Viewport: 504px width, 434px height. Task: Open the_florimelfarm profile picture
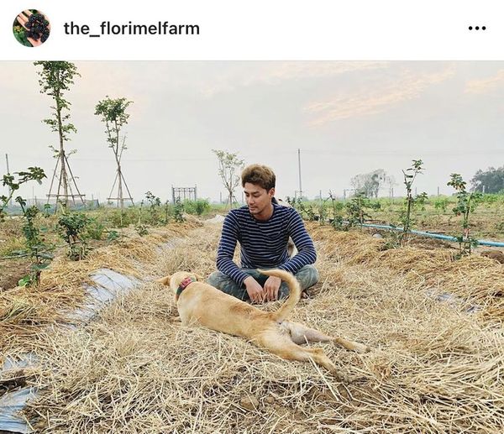[x=31, y=28]
